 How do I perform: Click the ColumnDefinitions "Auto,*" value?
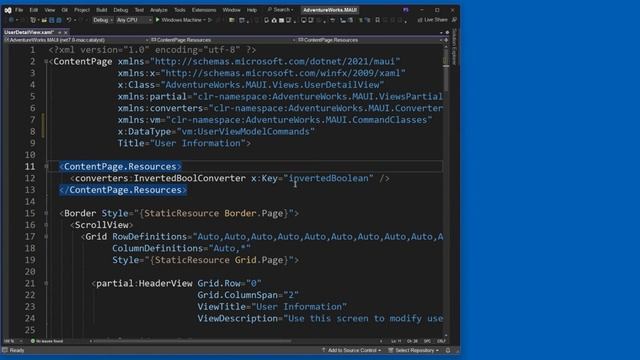[x=230, y=248]
